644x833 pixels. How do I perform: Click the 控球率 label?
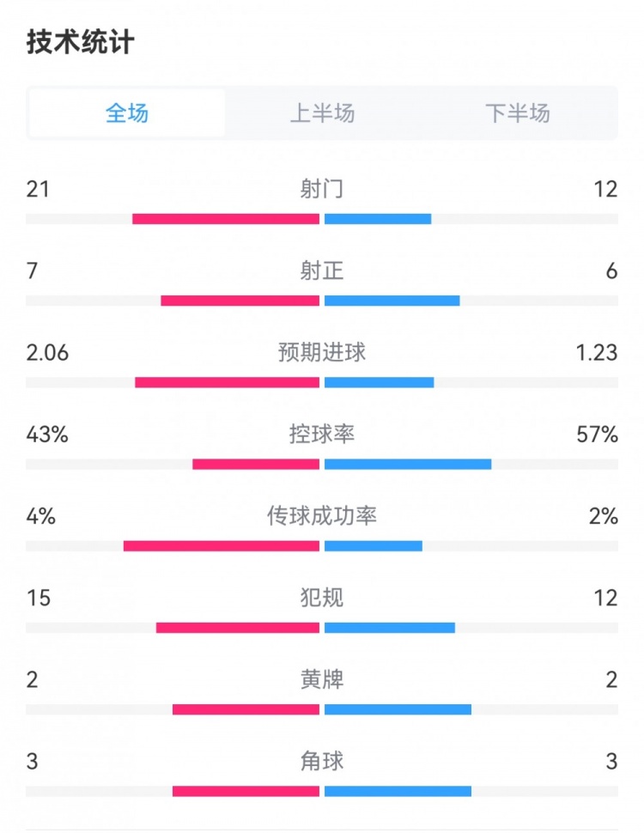(322, 435)
